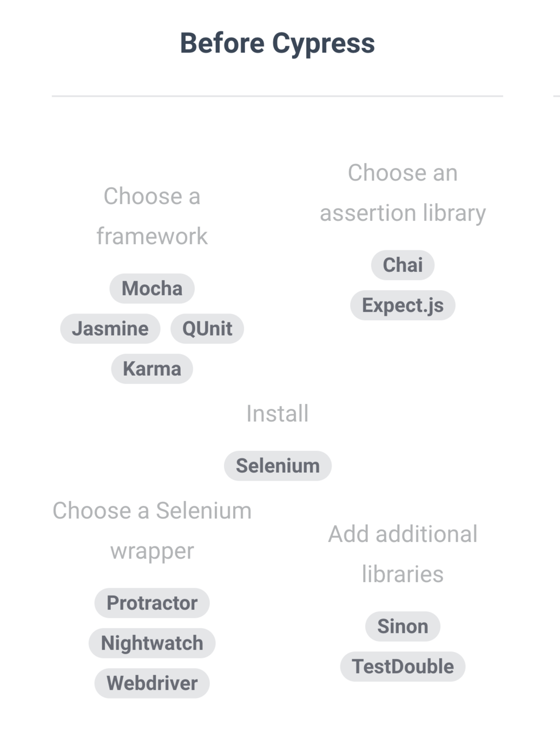Click the 'Install' label
Viewport: 560px width, 731px height.
[278, 414]
